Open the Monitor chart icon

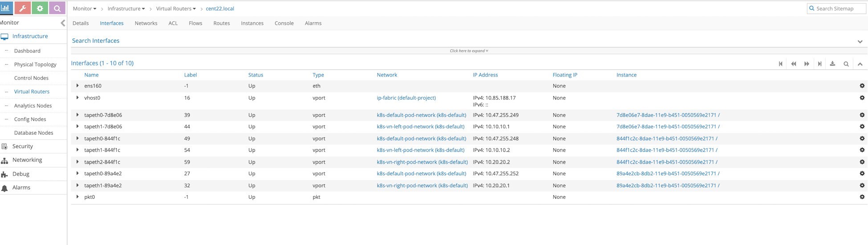point(5,8)
